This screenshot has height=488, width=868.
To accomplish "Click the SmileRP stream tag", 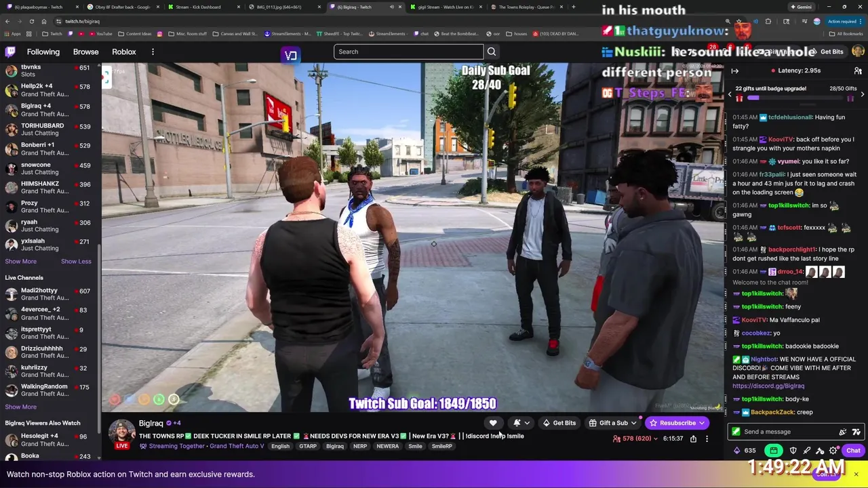I will (442, 446).
